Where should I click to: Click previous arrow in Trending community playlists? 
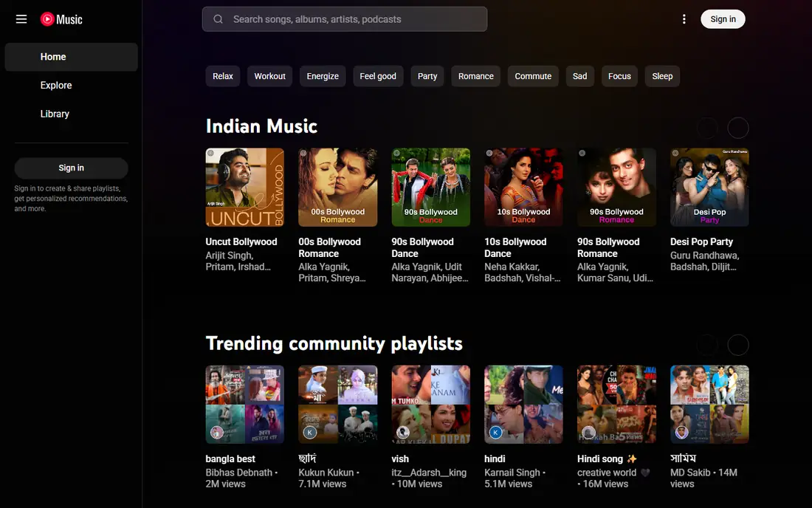click(707, 345)
